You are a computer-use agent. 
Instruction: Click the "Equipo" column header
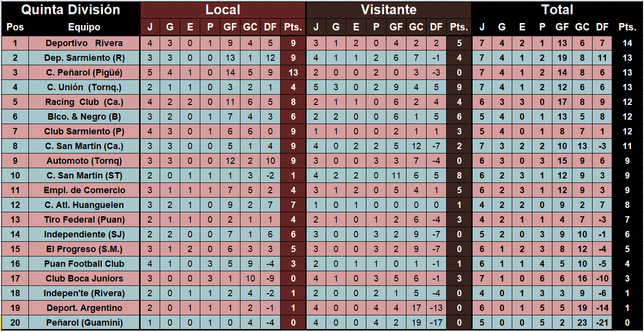(84, 27)
